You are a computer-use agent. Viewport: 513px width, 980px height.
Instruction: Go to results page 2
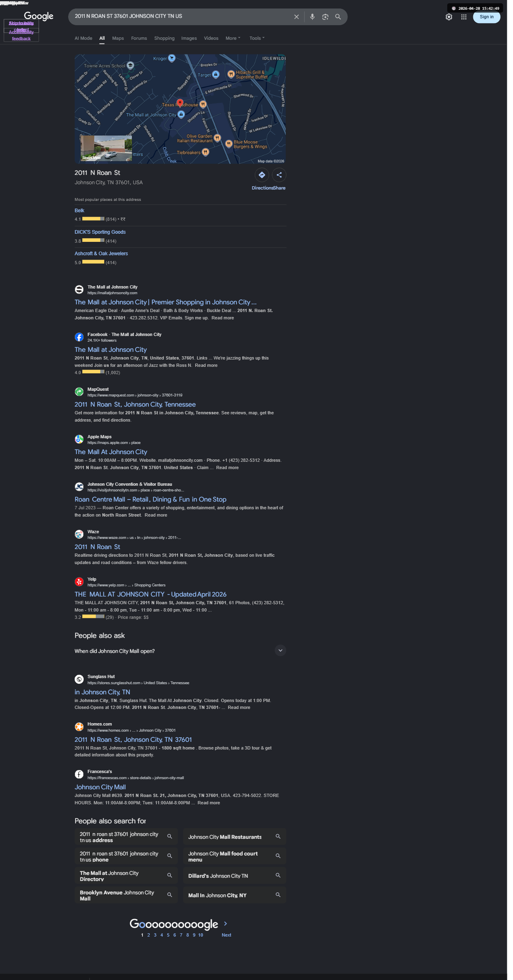(149, 935)
